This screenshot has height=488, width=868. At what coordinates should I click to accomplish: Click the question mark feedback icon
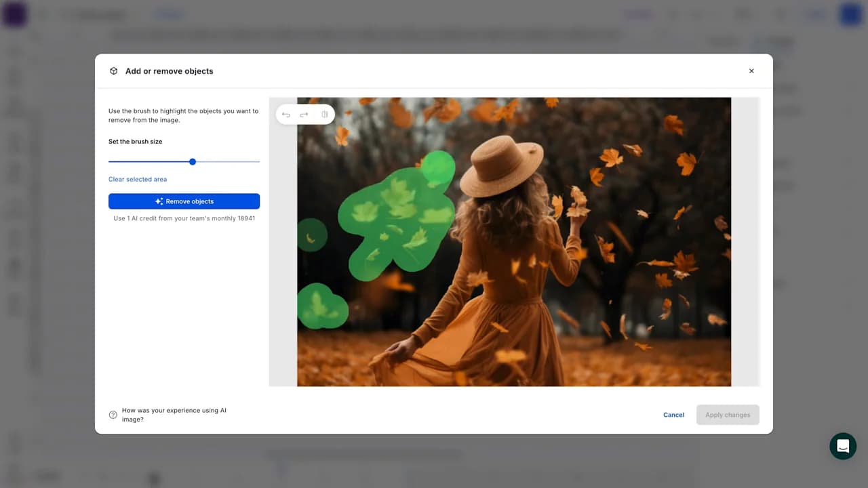[x=113, y=415]
